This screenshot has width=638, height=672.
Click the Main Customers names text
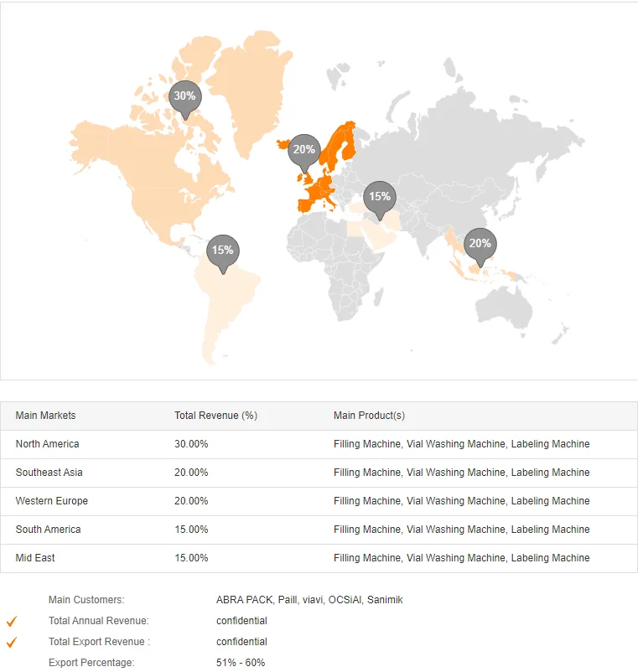point(309,600)
